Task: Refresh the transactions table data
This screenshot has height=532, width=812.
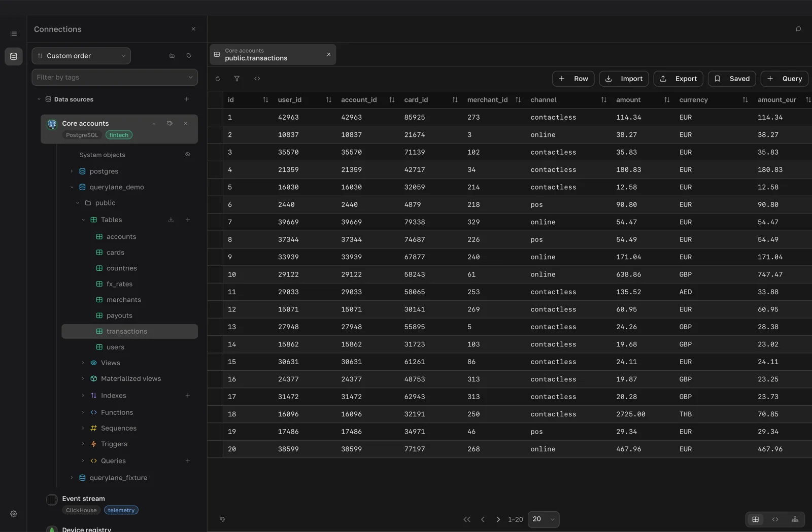Action: 218,79
